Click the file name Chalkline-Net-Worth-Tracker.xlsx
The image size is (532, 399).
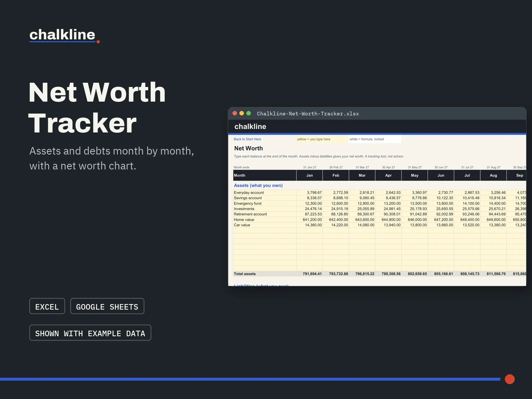click(308, 114)
